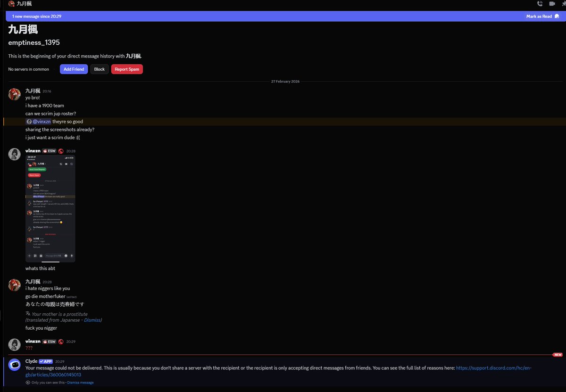Click timestamp 20:29 next to Clyde

[x=59, y=362]
